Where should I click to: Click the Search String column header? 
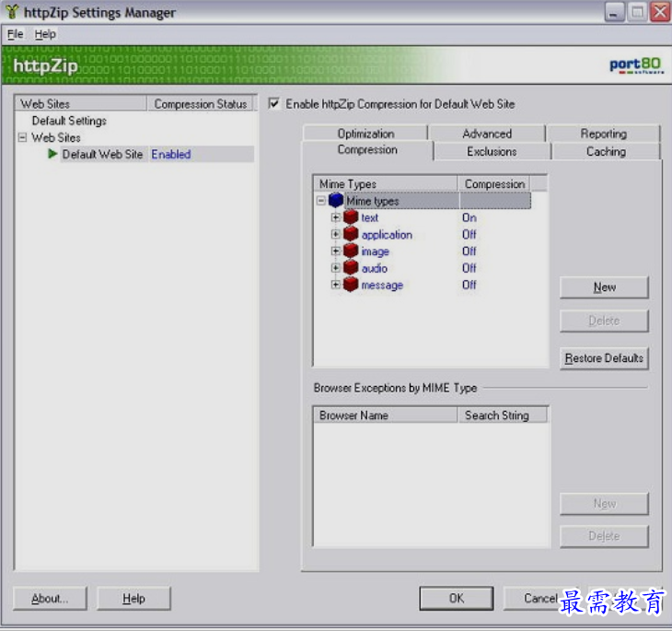503,415
